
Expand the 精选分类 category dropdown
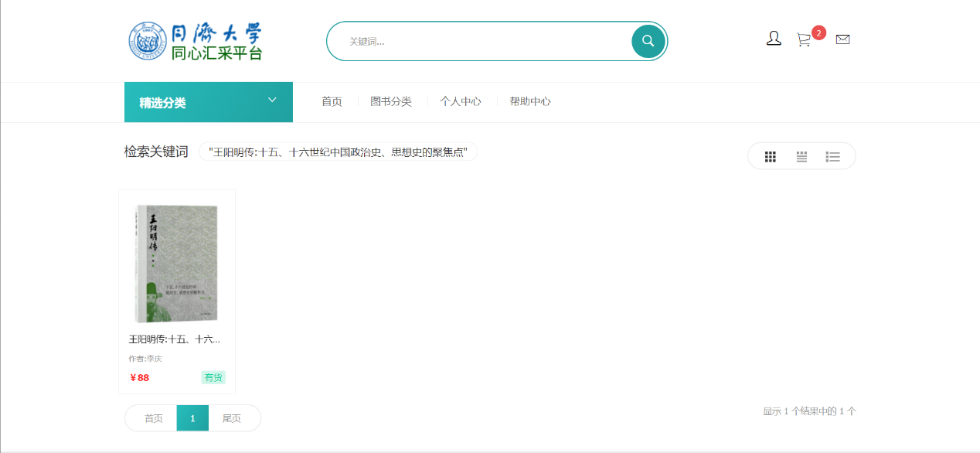click(209, 102)
